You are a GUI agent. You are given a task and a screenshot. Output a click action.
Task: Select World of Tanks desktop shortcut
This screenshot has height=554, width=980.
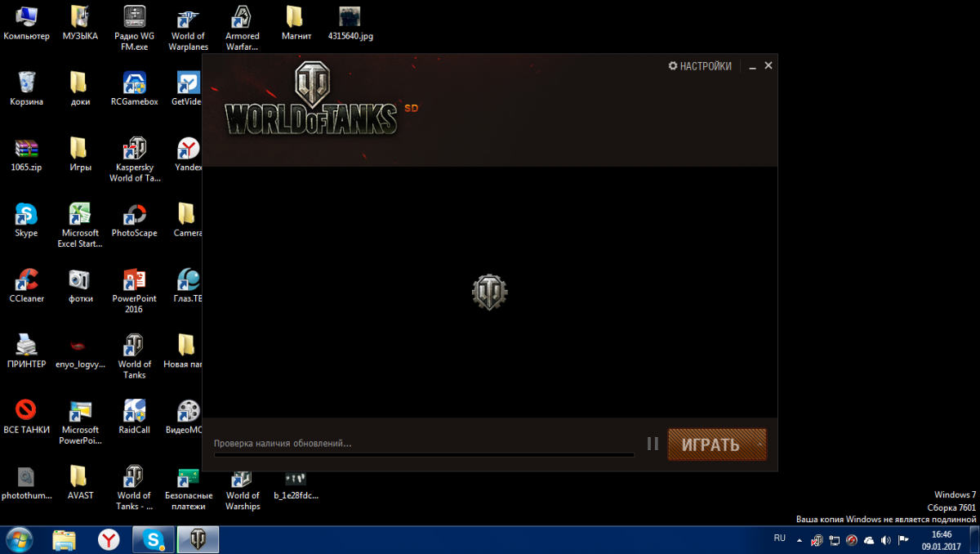tap(135, 356)
